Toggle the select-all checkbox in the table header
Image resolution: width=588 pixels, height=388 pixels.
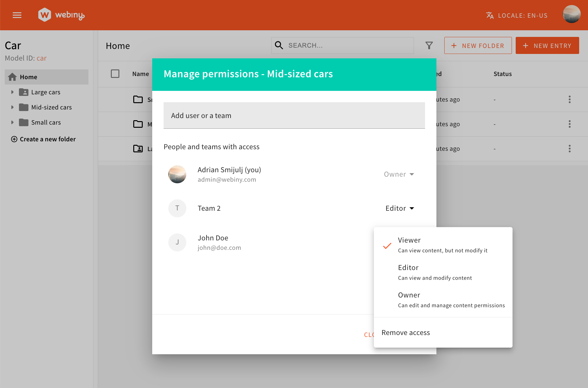115,73
